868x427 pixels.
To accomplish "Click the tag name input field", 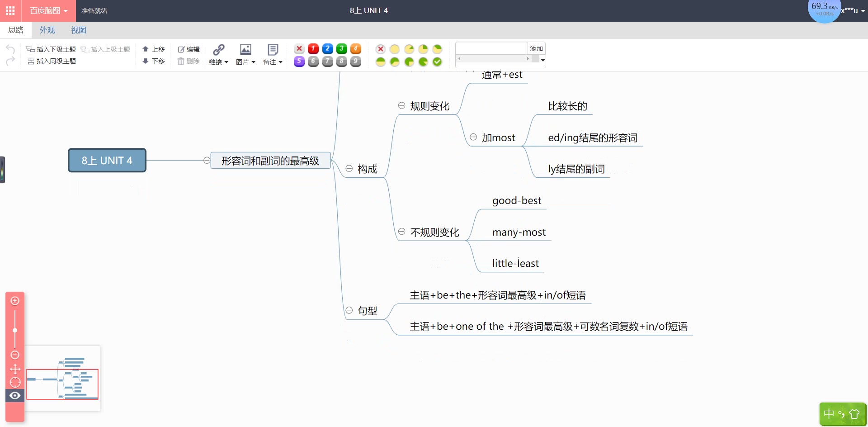I will click(x=492, y=48).
